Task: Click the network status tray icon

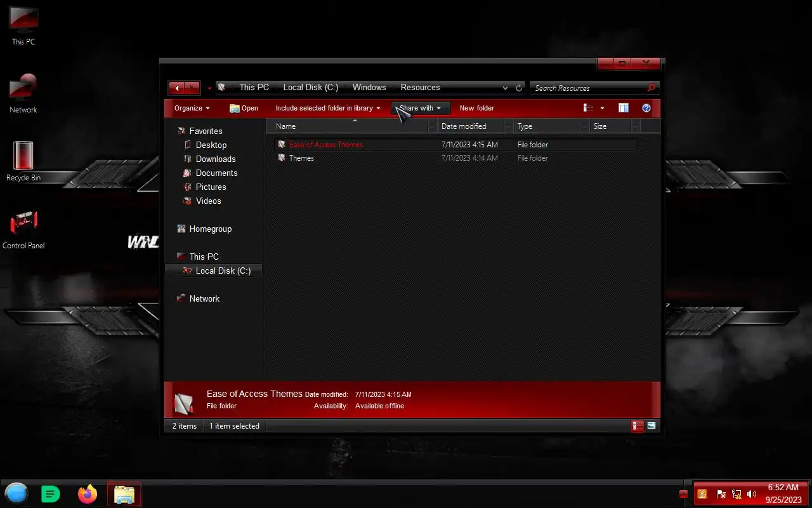Action: (737, 494)
